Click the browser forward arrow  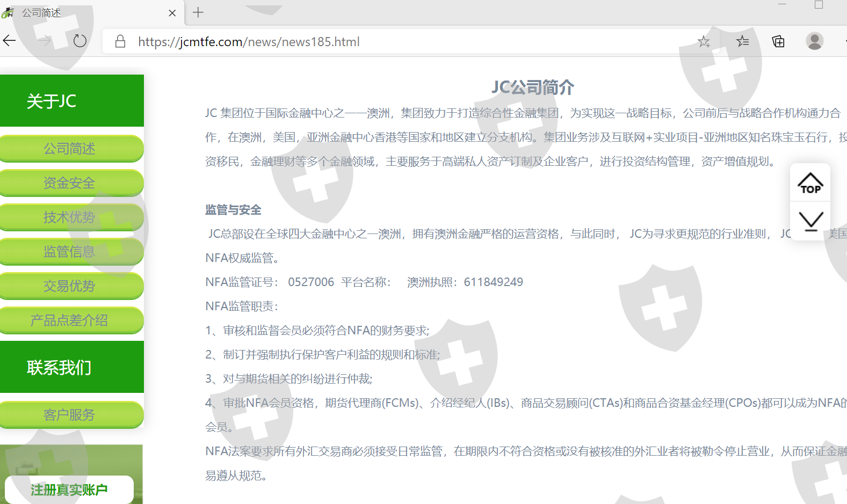pos(45,41)
